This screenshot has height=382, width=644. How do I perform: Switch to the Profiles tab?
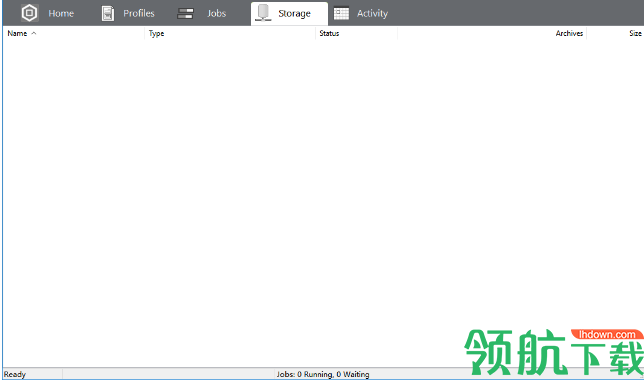pos(139,13)
